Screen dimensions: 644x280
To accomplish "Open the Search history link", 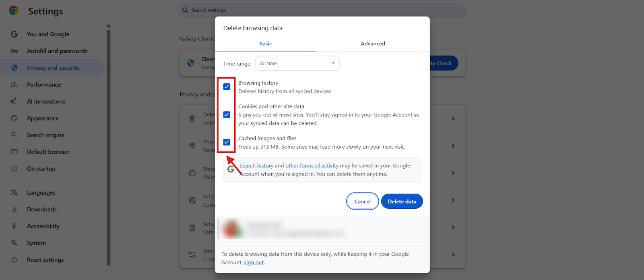I will coord(256,166).
